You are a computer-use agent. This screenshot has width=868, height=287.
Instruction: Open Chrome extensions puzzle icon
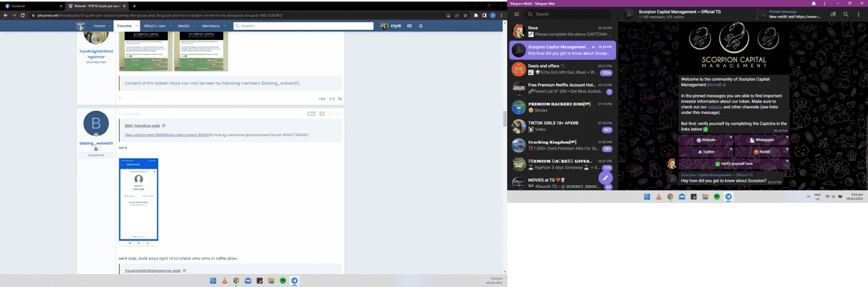[x=476, y=15]
